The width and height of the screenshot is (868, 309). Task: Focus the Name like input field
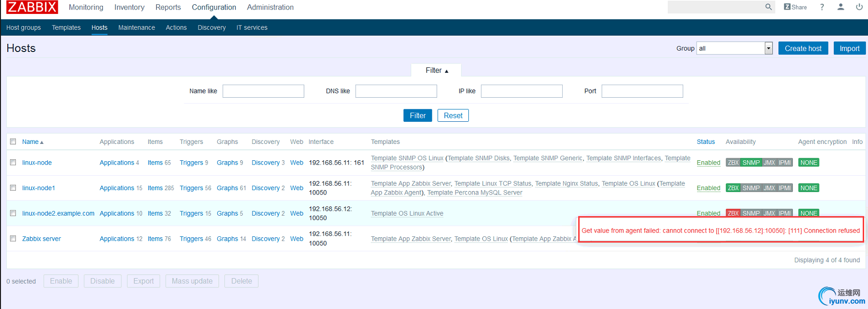(263, 91)
